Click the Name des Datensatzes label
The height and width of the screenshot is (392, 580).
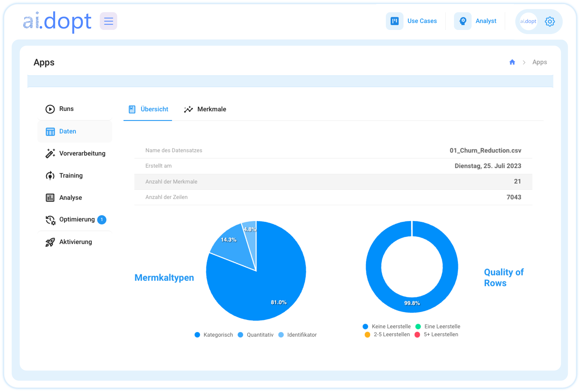[174, 150]
